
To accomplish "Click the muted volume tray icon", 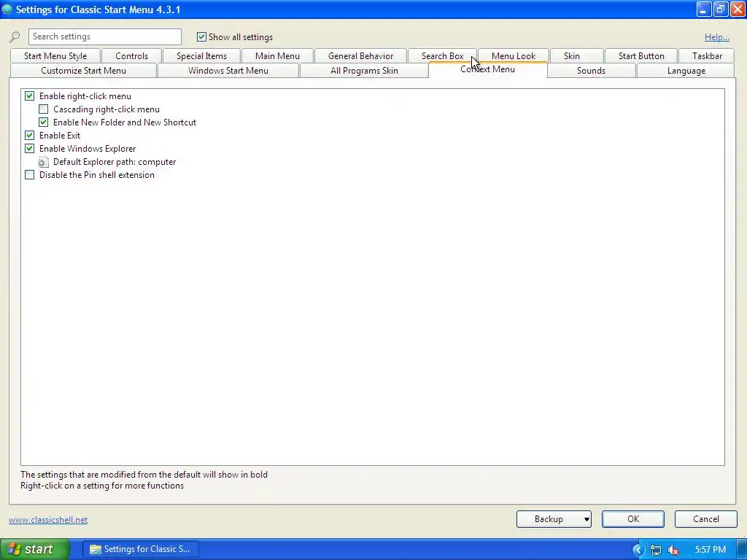I will point(673,550).
